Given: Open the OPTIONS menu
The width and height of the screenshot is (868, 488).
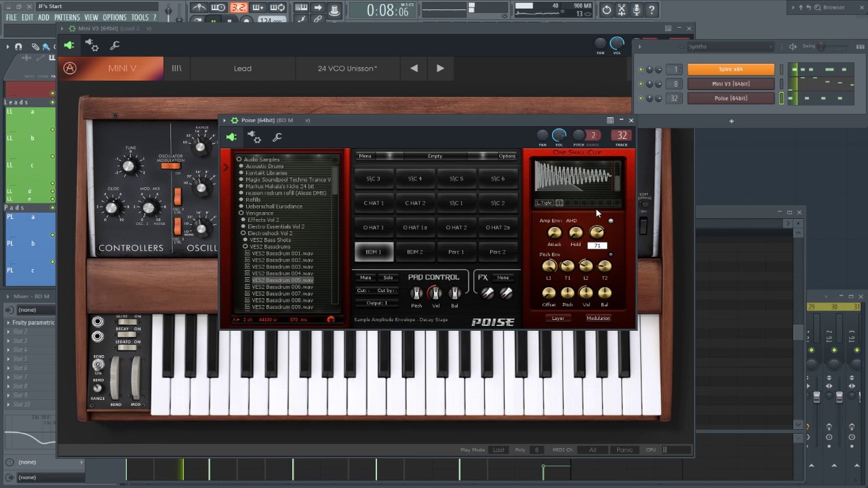Looking at the screenshot, I should pyautogui.click(x=115, y=18).
